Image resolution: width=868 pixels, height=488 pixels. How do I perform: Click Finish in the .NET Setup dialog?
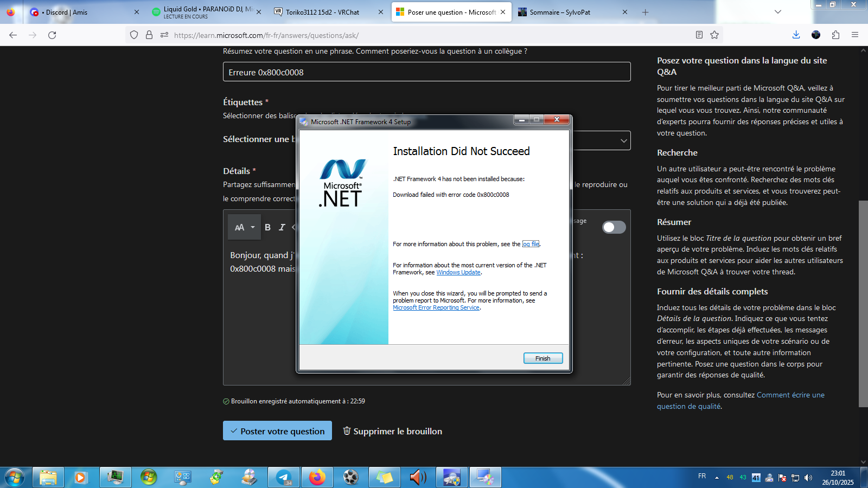543,358
